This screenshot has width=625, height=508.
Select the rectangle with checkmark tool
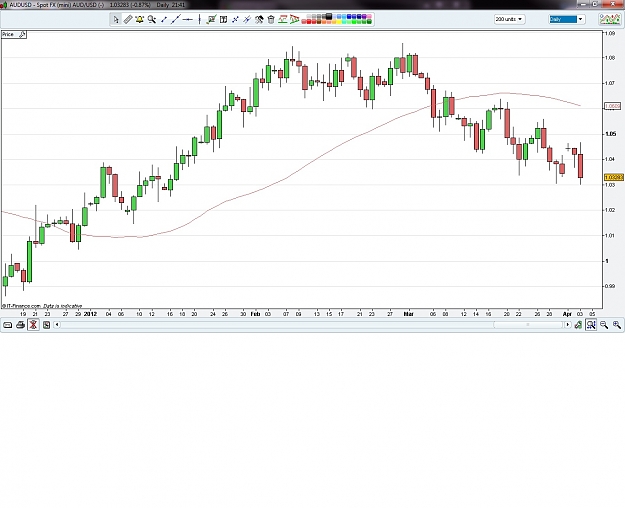(211, 19)
